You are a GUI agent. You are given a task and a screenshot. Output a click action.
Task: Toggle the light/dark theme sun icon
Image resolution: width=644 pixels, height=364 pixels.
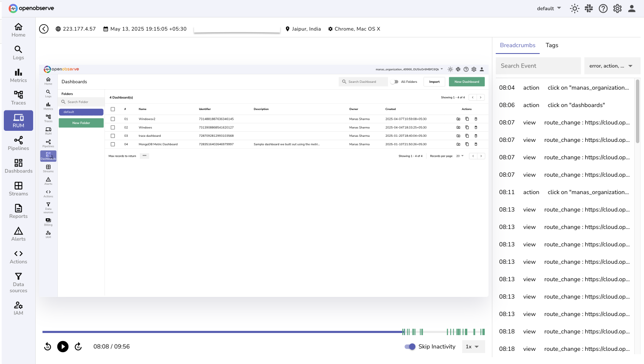pos(574,8)
